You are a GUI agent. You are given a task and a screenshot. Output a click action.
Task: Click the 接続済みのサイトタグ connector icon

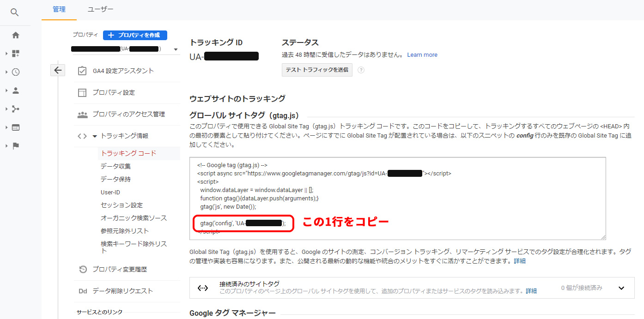202,288
